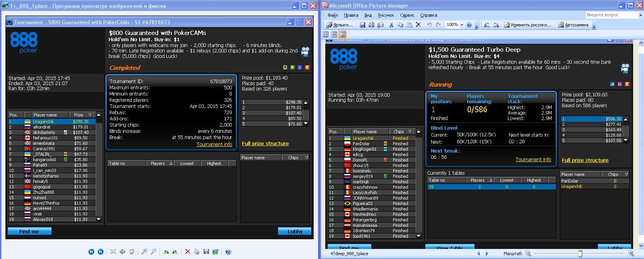644x259 pixels.
Task: Send picture by e-mail in Picture Manager
Action: click(x=380, y=25)
